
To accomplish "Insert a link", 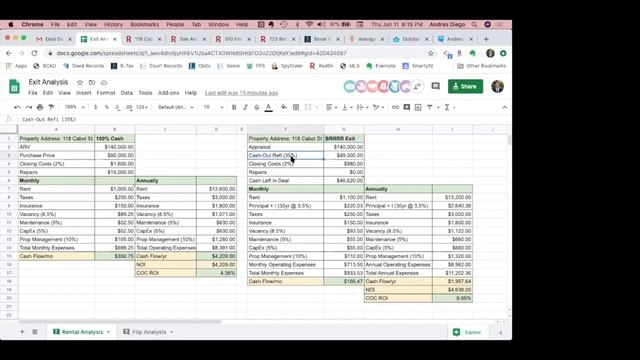I will (395, 107).
